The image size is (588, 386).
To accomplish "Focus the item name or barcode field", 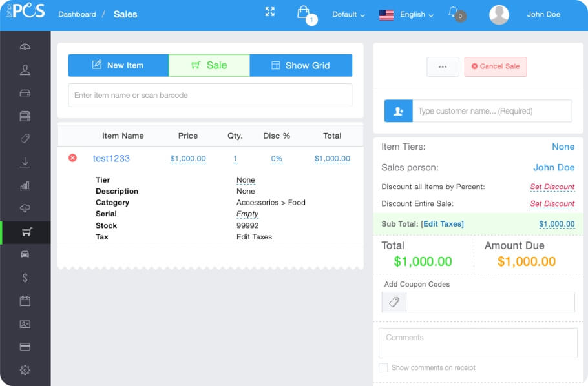I will (210, 95).
